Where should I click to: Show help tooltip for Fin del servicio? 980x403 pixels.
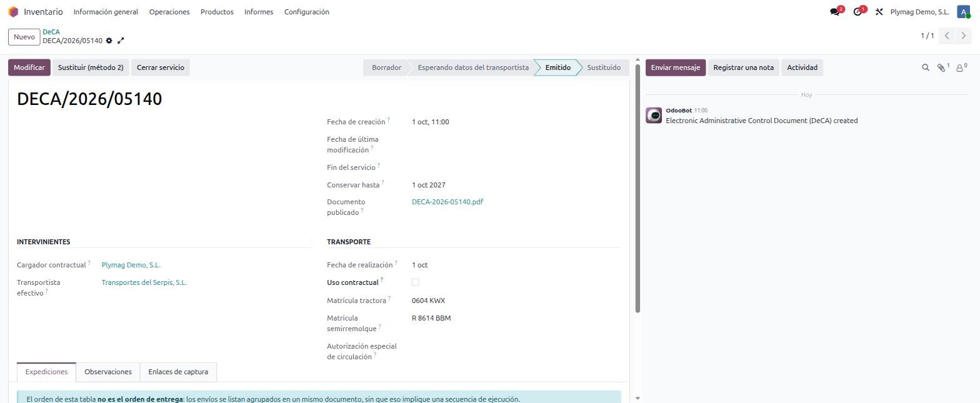[379, 165]
